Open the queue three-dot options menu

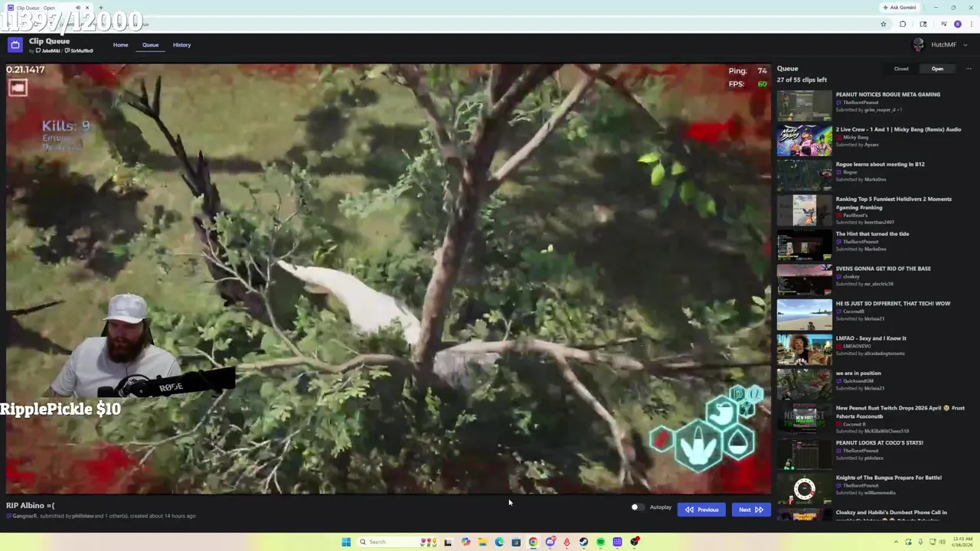pyautogui.click(x=969, y=69)
